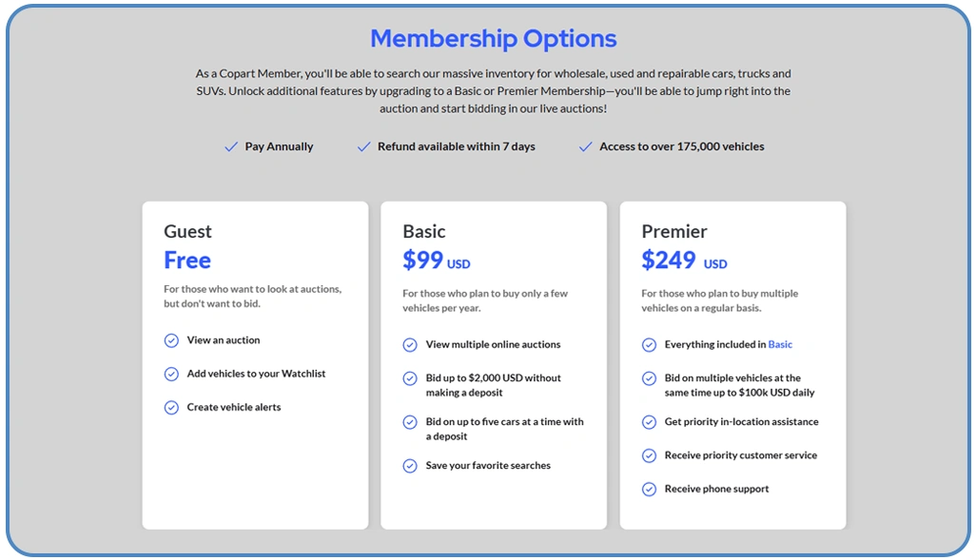Click circled check for Add vehicles to Watchlist

click(171, 374)
